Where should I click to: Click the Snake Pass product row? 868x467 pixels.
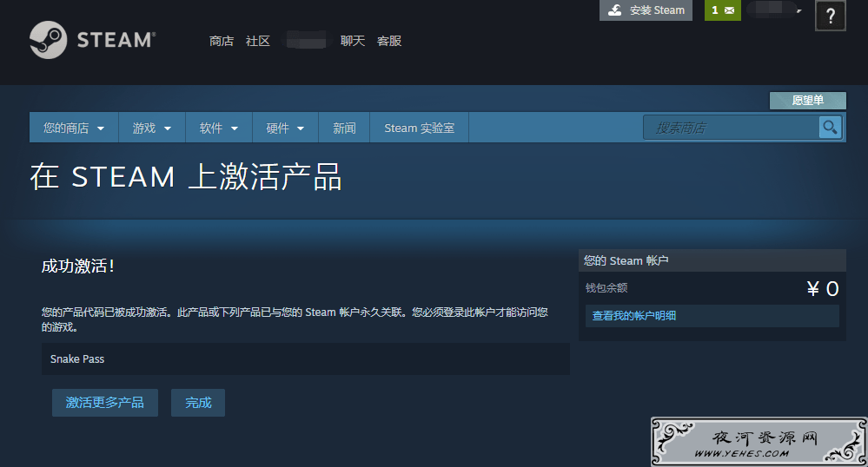click(306, 359)
